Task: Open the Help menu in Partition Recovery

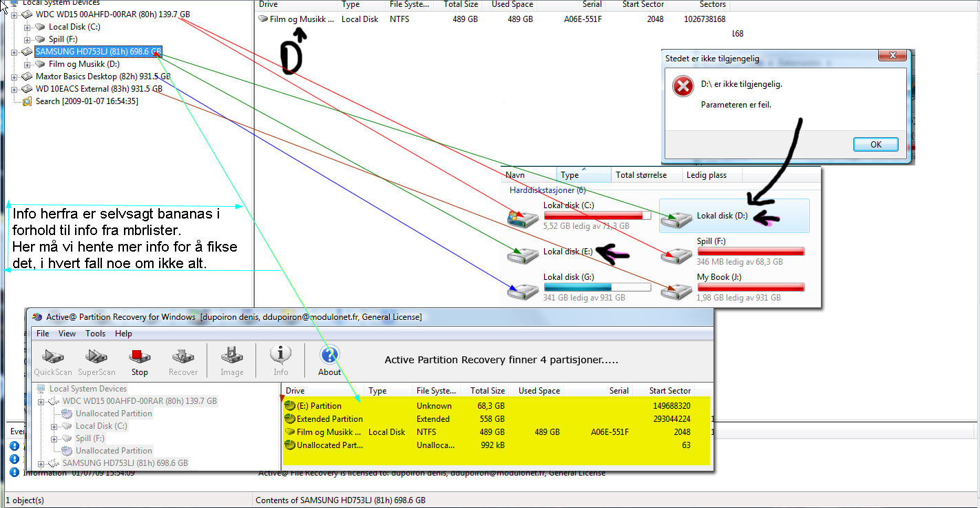Action: coord(123,334)
